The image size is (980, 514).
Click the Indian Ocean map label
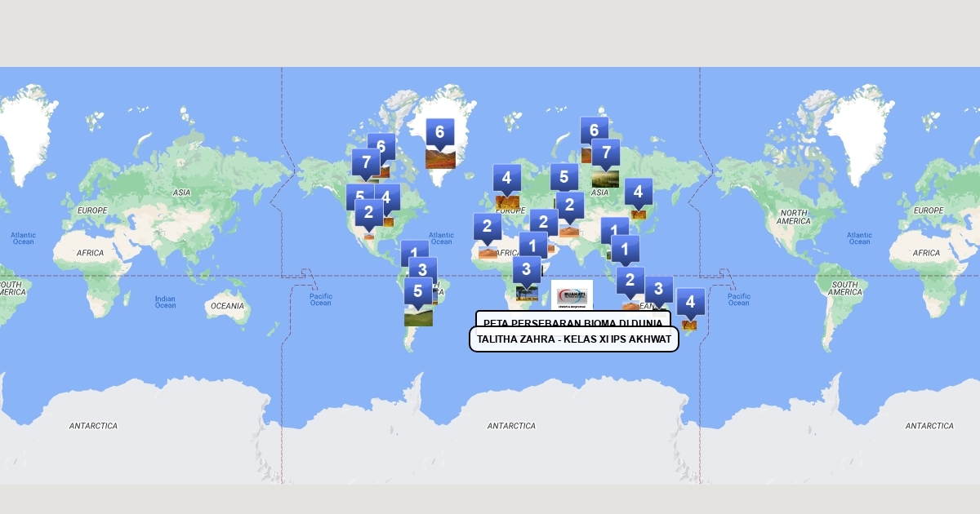click(165, 302)
